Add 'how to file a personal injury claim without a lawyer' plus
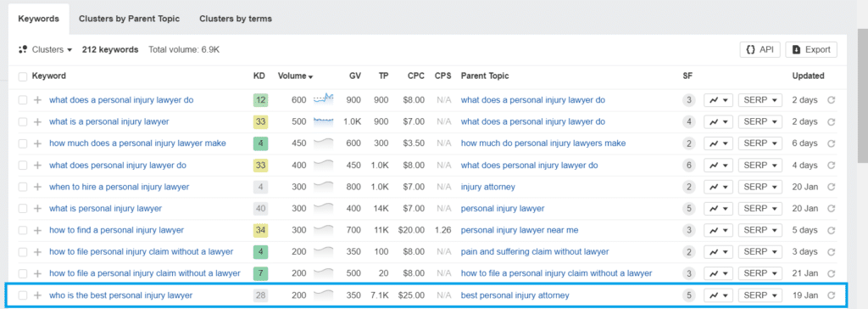 (x=37, y=273)
